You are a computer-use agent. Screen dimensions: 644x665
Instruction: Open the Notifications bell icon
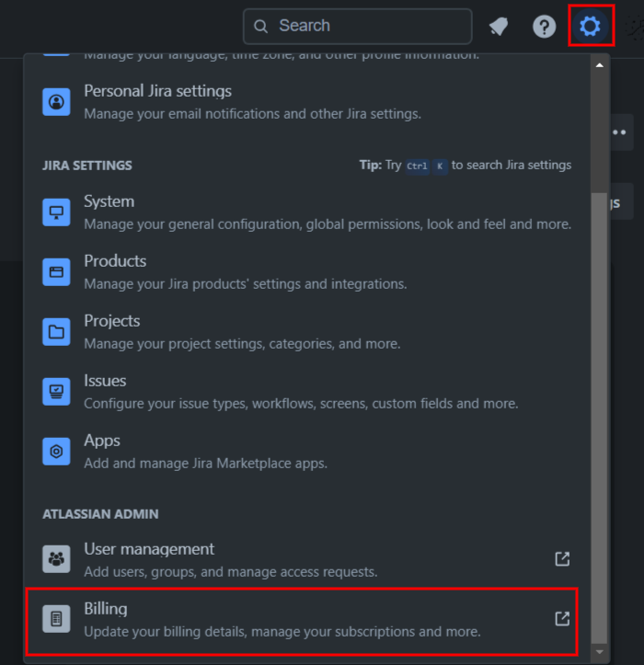499,27
